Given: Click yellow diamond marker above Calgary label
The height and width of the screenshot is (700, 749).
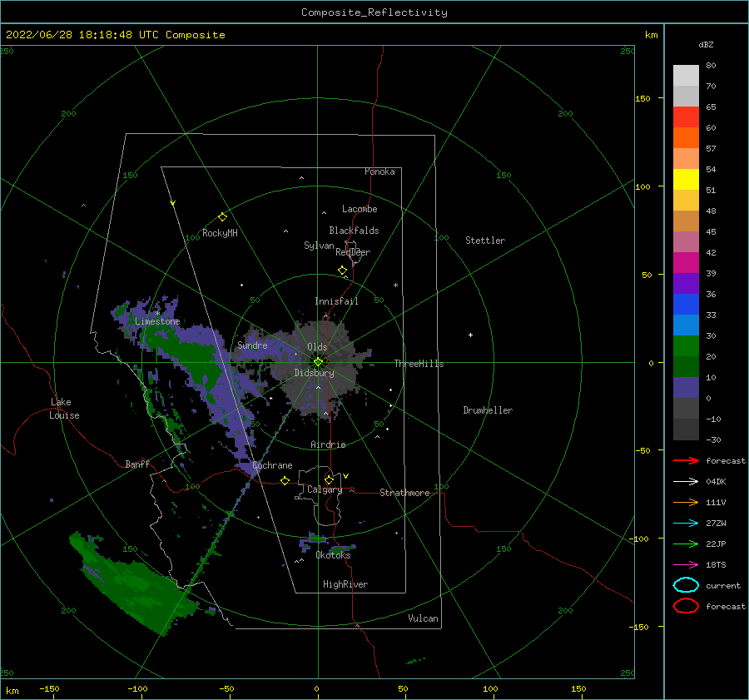Looking at the screenshot, I should point(329,479).
